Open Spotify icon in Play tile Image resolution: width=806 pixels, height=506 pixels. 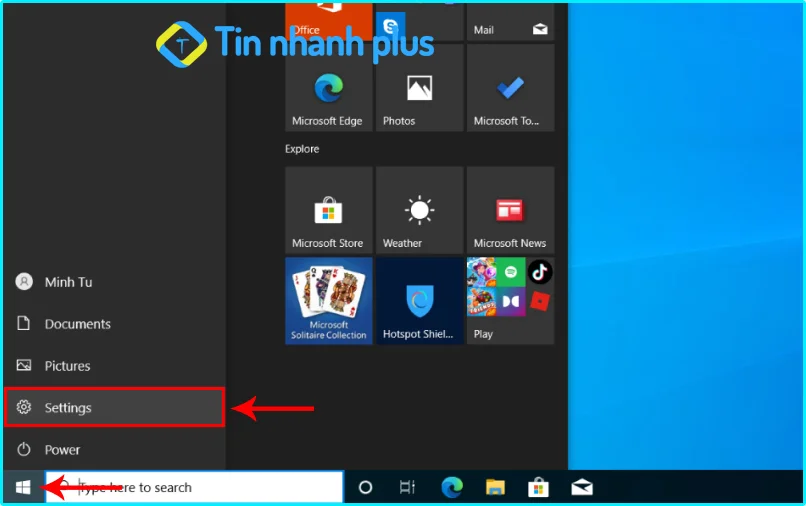[x=510, y=272]
